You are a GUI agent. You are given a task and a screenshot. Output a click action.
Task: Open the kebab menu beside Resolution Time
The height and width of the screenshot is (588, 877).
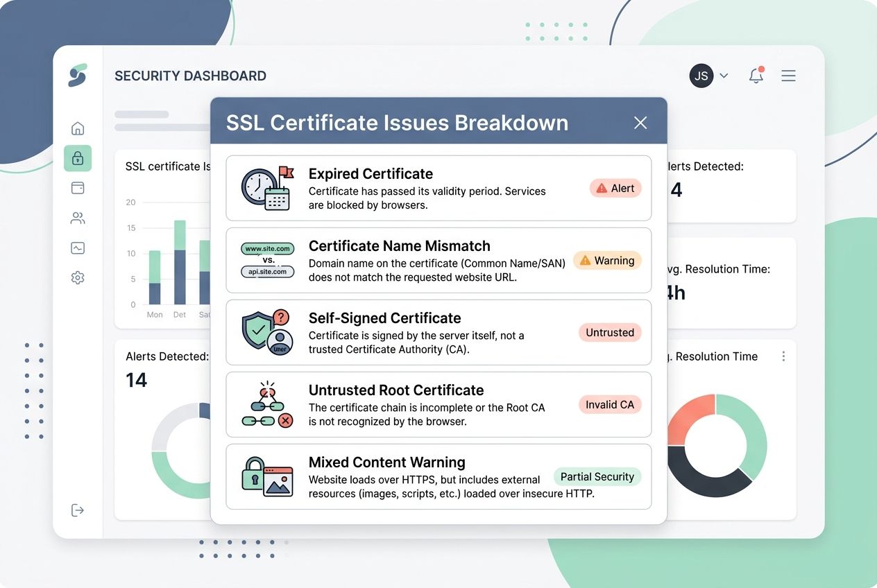click(783, 356)
